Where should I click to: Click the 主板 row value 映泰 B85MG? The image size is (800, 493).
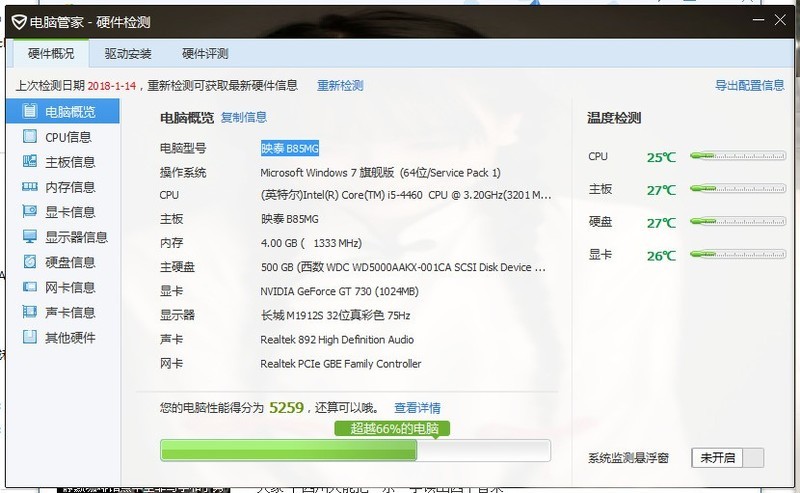[x=289, y=219]
